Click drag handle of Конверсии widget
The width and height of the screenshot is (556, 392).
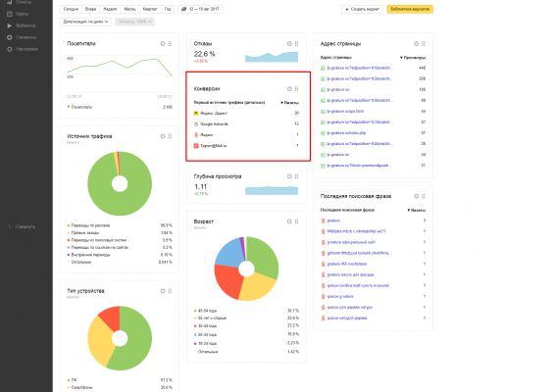click(x=297, y=88)
